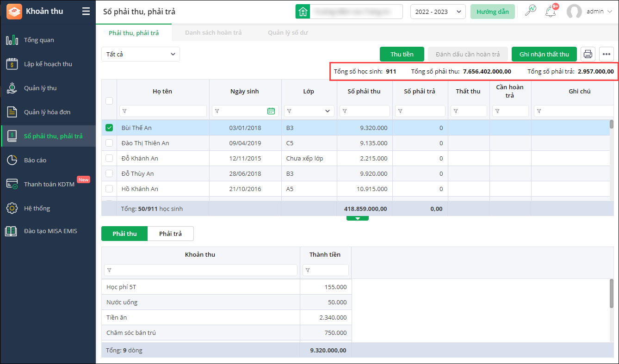This screenshot has width=619, height=364.
Task: Click the admin avatar picture
Action: (x=574, y=12)
